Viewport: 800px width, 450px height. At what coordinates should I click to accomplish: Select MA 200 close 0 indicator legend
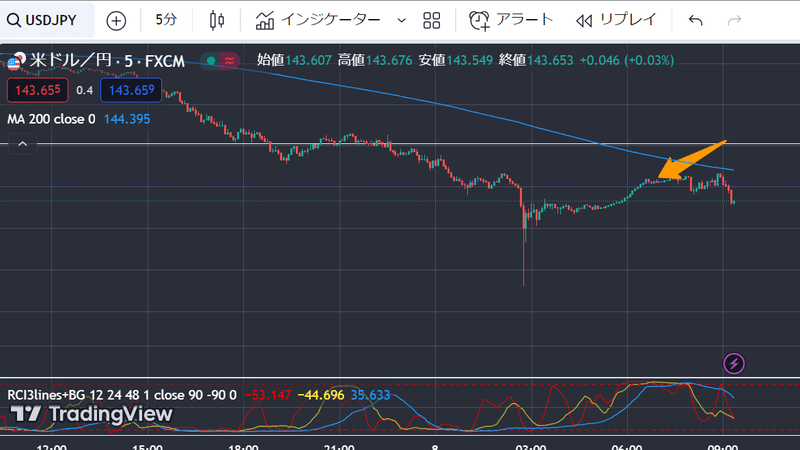51,119
